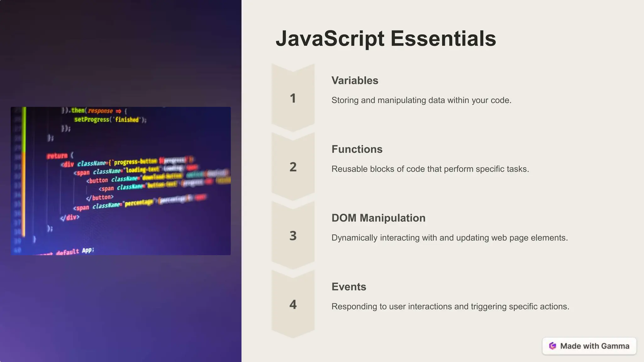Select the number 3 chevron marker
644x362 pixels.
click(x=293, y=236)
